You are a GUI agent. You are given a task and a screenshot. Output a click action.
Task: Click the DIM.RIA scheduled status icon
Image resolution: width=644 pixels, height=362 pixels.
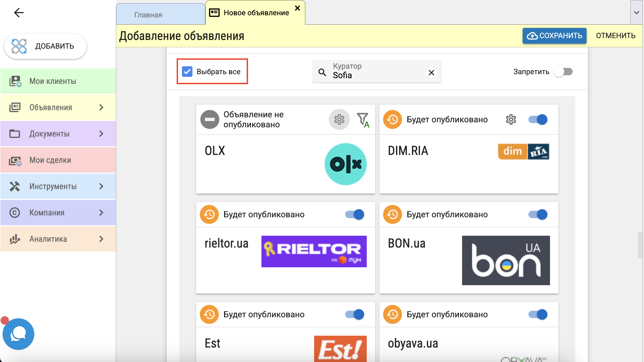click(x=393, y=119)
